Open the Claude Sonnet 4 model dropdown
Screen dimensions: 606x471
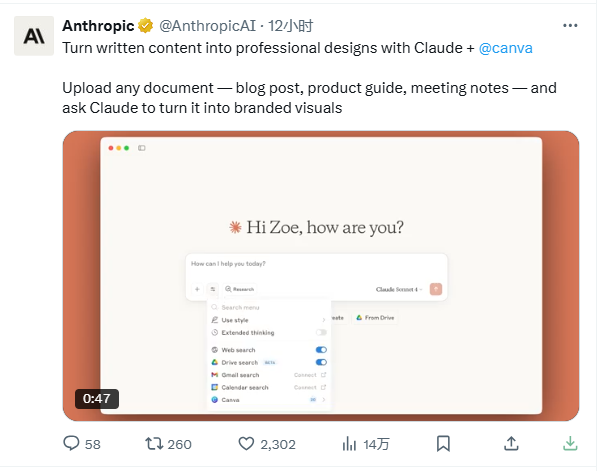pos(398,288)
